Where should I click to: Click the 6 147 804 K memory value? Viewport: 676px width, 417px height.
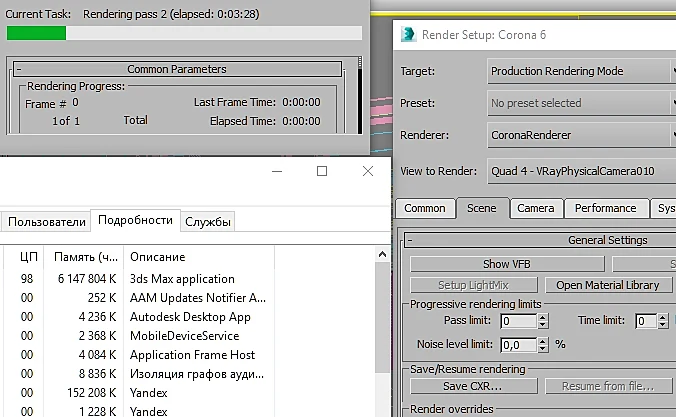[x=87, y=279]
